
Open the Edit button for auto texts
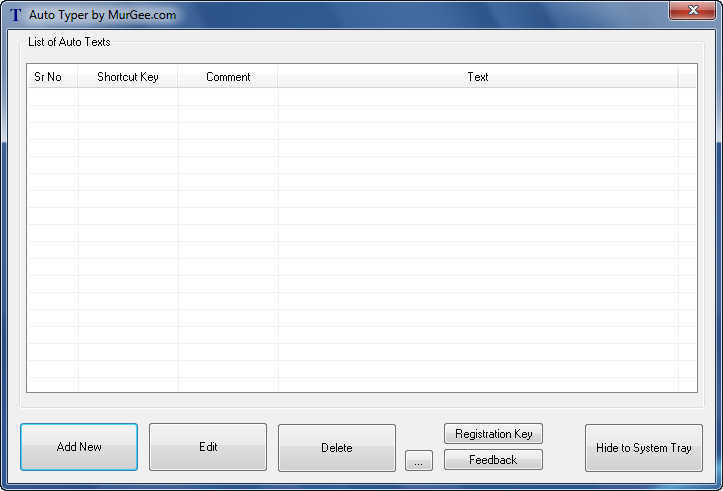(208, 447)
